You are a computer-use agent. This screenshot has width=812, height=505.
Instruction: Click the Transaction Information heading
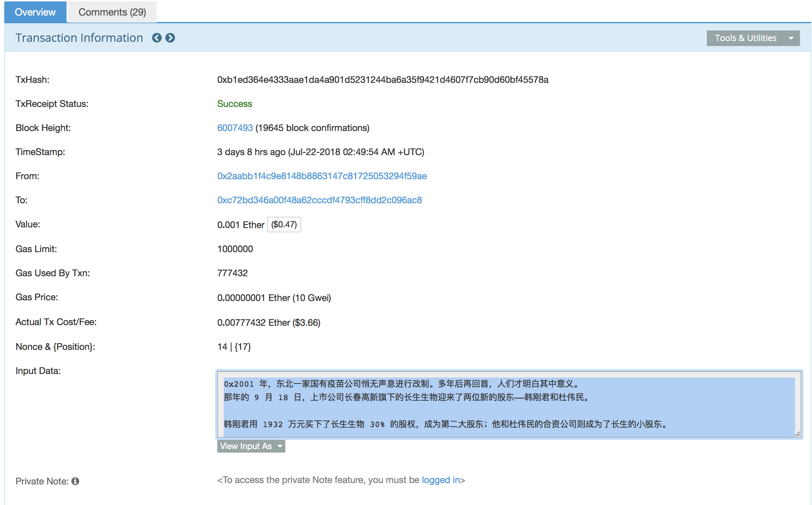(x=79, y=38)
